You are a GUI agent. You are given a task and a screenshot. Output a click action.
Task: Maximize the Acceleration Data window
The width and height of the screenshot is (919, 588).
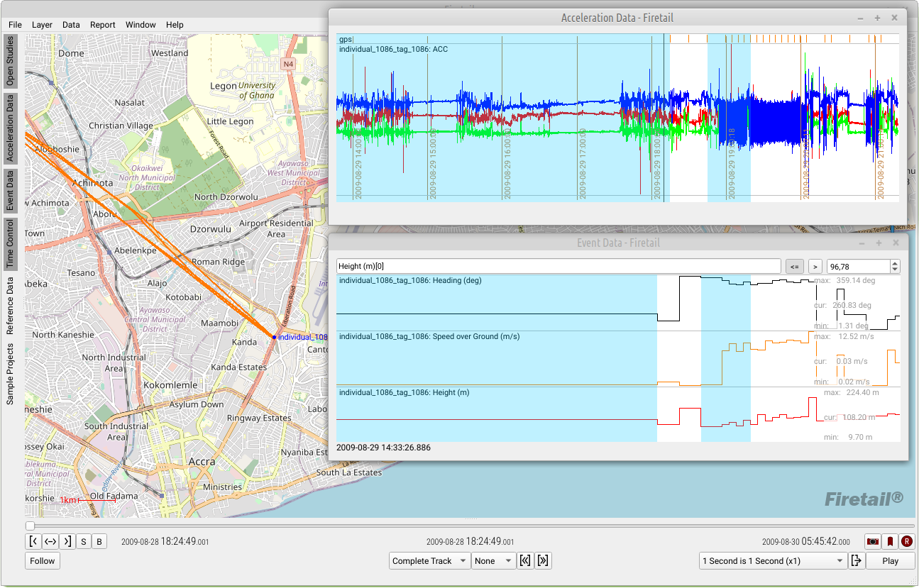click(x=877, y=18)
